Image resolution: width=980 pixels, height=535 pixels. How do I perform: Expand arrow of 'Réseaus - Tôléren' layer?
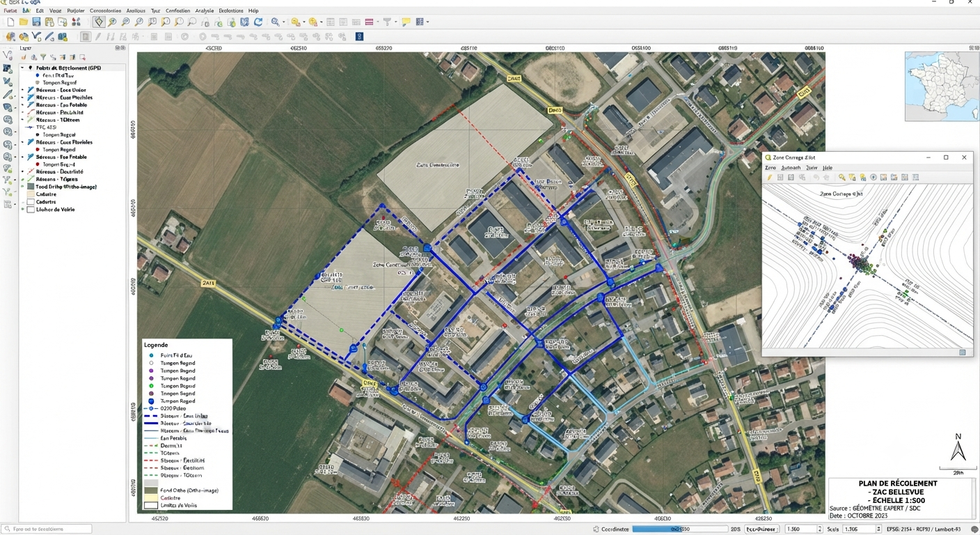pos(22,120)
